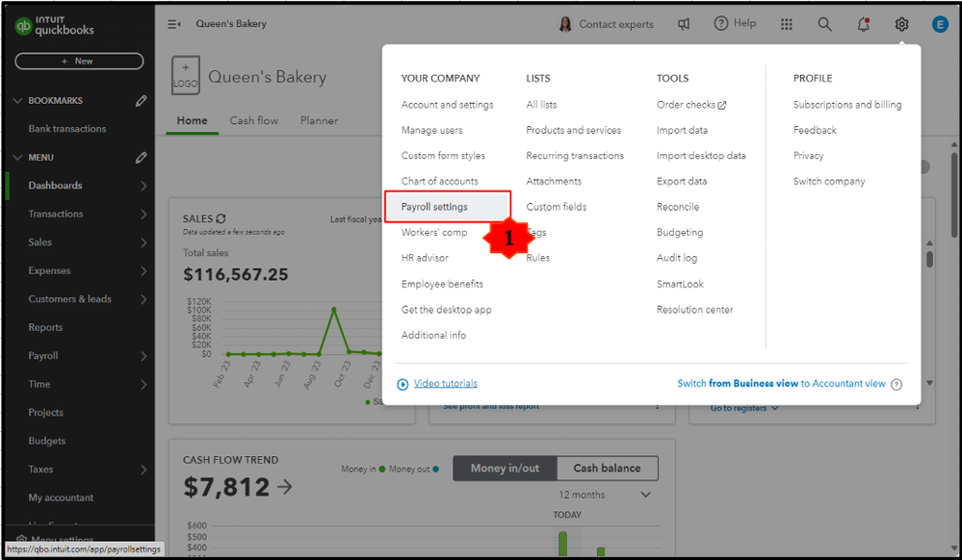
Task: Open Products and services list
Action: [573, 130]
